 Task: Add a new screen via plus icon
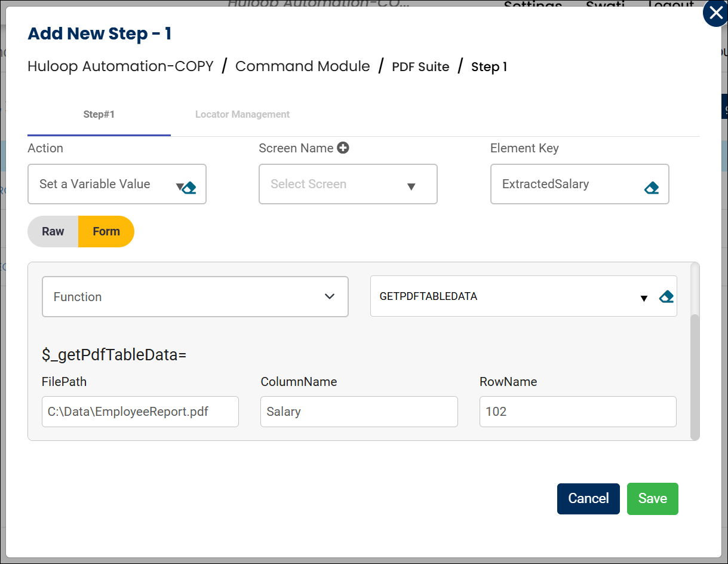tap(343, 148)
